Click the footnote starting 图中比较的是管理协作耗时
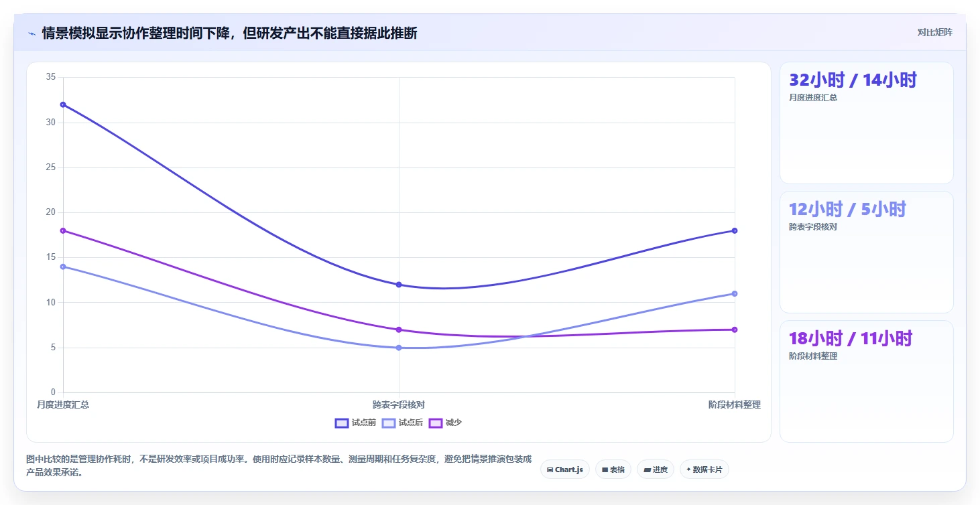 [279, 465]
